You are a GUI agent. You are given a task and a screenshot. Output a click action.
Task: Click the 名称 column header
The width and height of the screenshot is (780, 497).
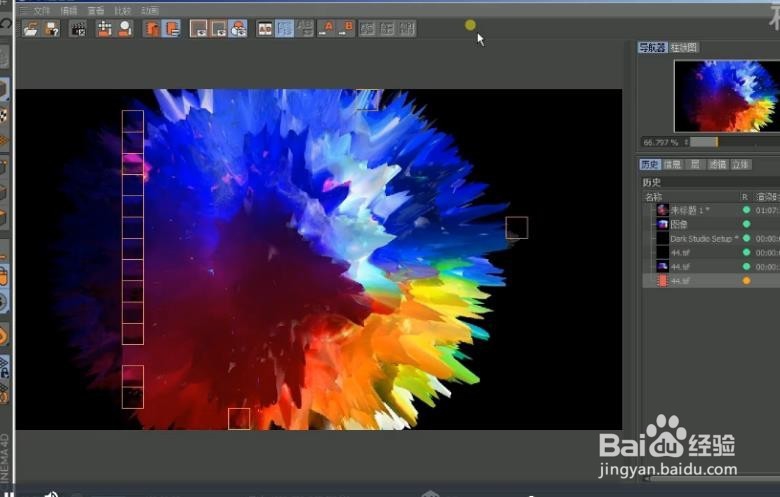pos(654,197)
